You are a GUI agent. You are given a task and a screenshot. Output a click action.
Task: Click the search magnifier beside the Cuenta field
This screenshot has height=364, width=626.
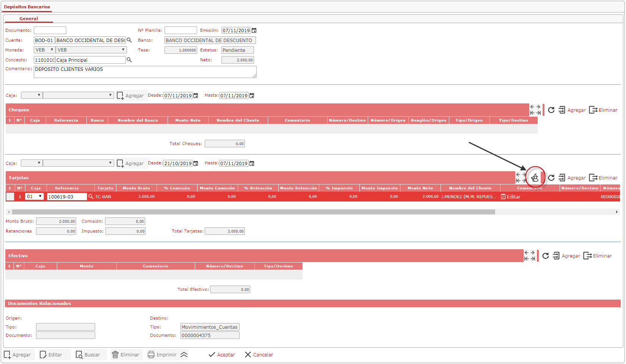tap(129, 40)
